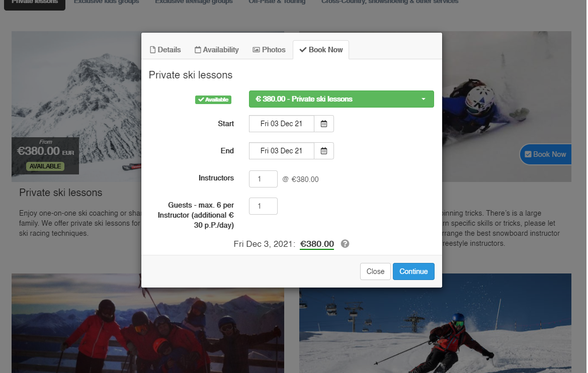This screenshot has height=373, width=588.
Task: Click the green Available status badge
Action: click(x=213, y=100)
